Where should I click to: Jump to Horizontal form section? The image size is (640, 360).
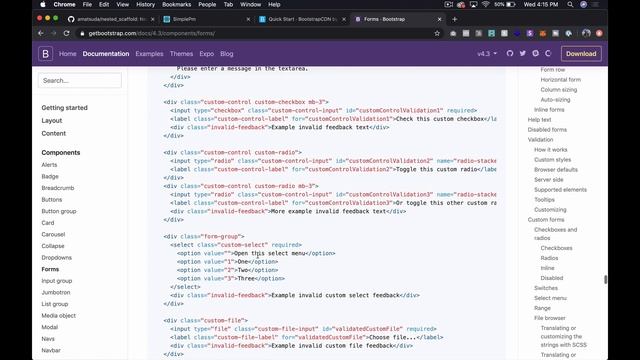tap(560, 80)
